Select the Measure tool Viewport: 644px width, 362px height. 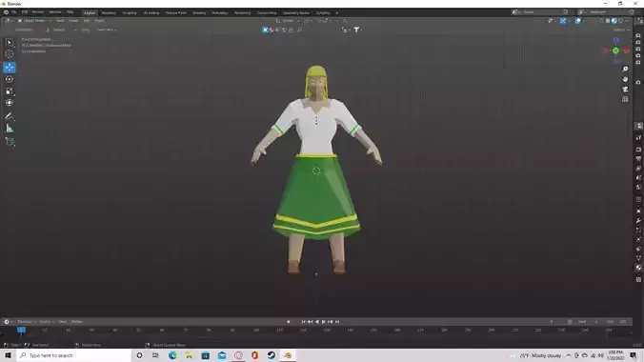point(10,129)
